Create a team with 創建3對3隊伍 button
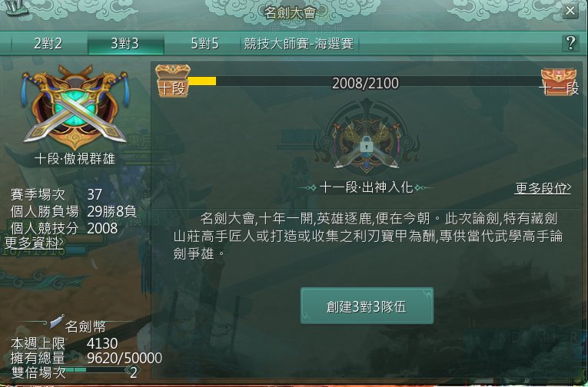 point(367,306)
